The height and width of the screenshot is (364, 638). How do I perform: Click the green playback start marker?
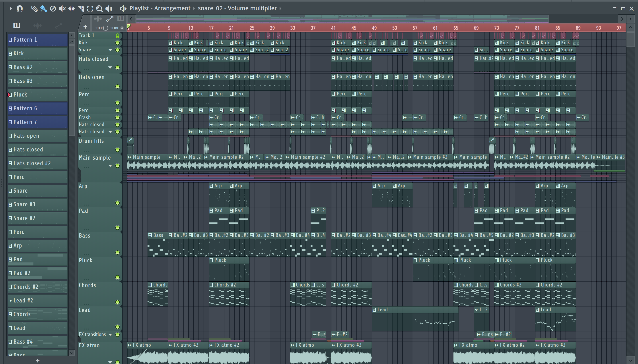tap(129, 26)
